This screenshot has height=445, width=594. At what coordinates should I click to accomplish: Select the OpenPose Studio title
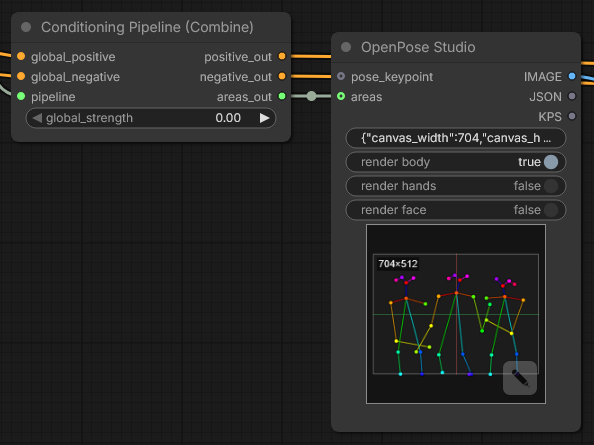418,47
